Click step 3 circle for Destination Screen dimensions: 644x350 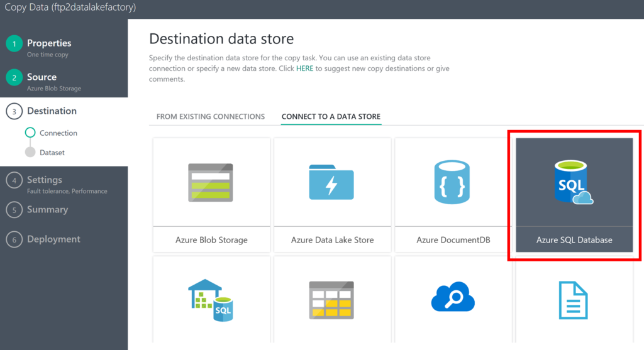click(14, 111)
